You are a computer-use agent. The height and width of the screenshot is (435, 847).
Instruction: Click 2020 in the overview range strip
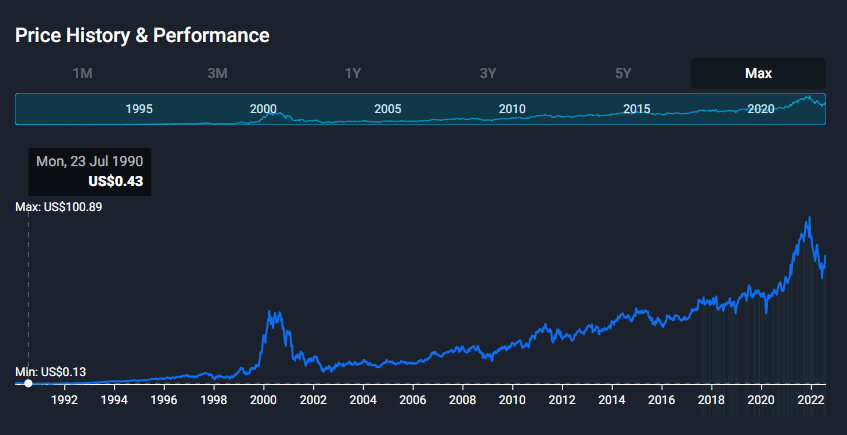(761, 109)
